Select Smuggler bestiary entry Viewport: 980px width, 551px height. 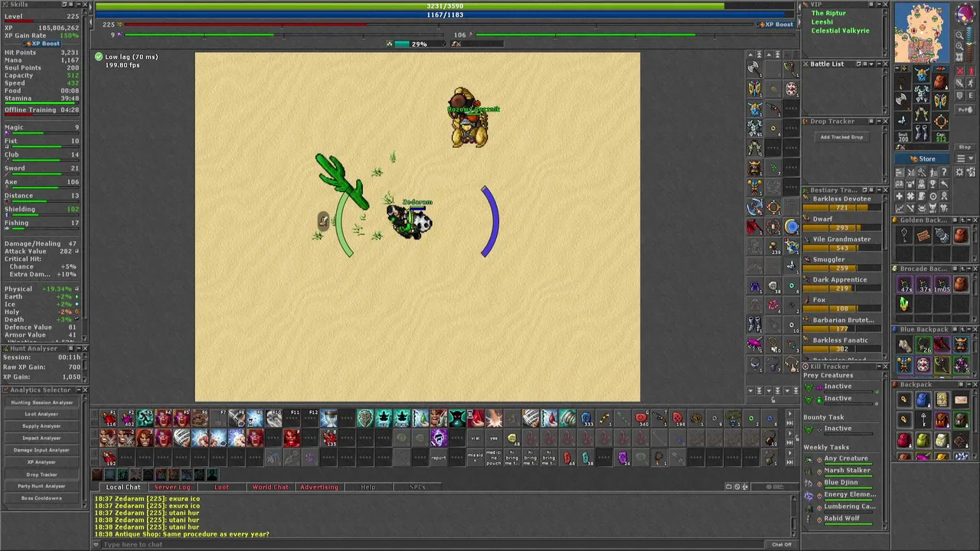pos(840,263)
